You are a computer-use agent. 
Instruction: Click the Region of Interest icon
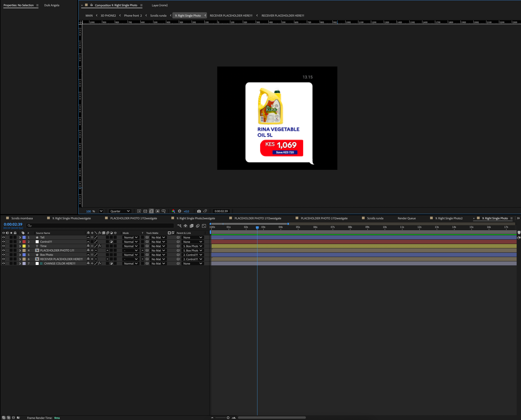[x=157, y=211]
